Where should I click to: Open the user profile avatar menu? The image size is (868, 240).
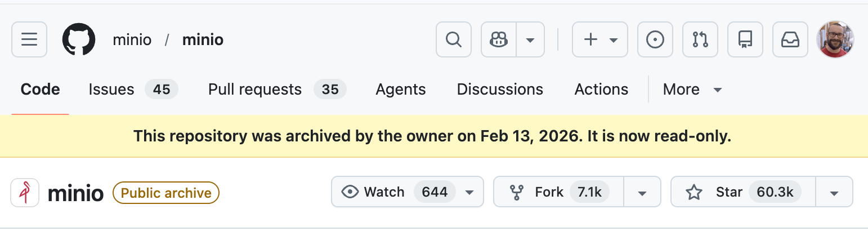(x=835, y=39)
